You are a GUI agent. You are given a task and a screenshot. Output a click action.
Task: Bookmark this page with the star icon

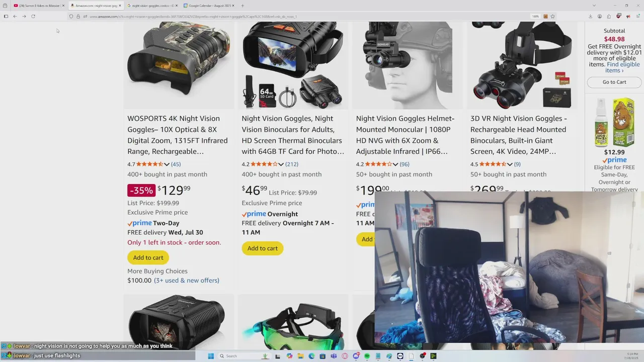(x=552, y=16)
